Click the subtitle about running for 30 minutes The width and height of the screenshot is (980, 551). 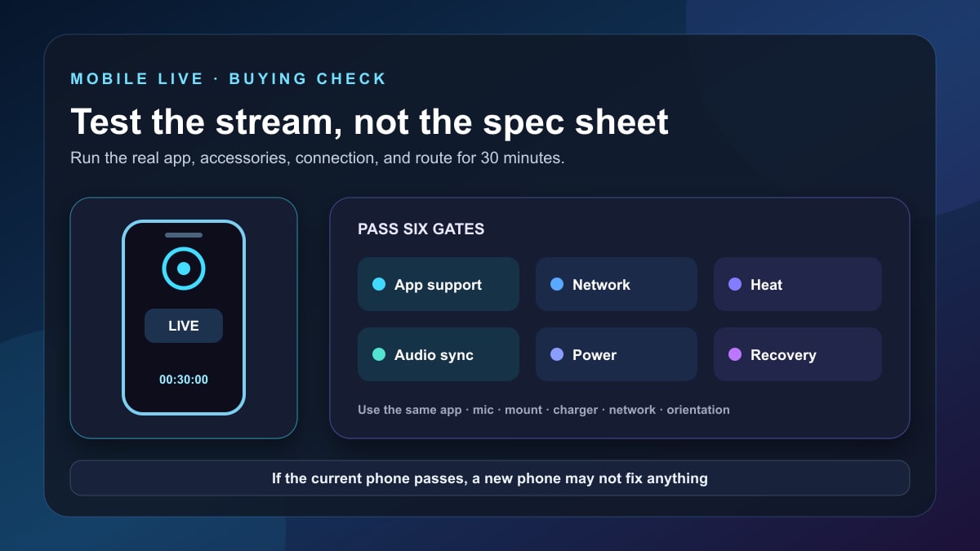point(318,158)
